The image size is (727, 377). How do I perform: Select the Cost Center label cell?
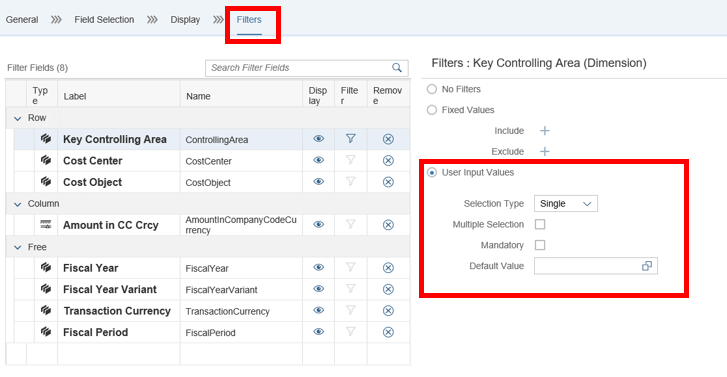119,161
